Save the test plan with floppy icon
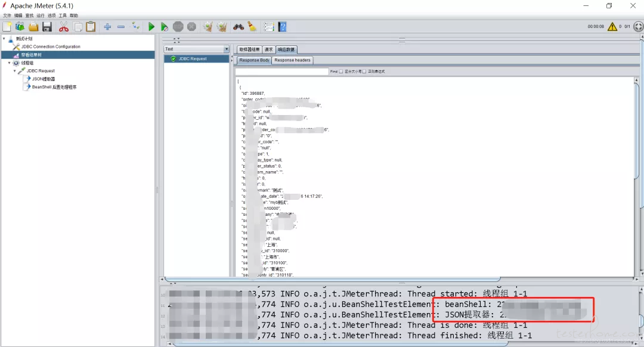The height and width of the screenshot is (347, 644). pyautogui.click(x=47, y=27)
